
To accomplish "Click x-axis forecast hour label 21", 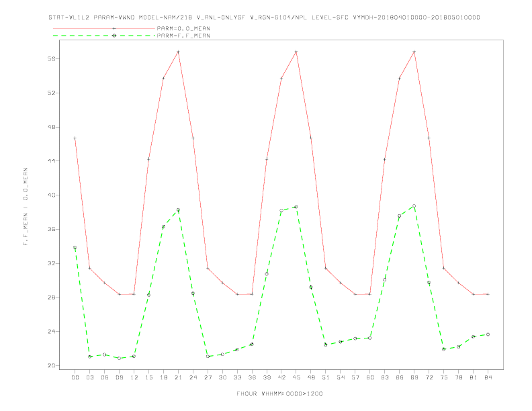I will (x=178, y=377).
